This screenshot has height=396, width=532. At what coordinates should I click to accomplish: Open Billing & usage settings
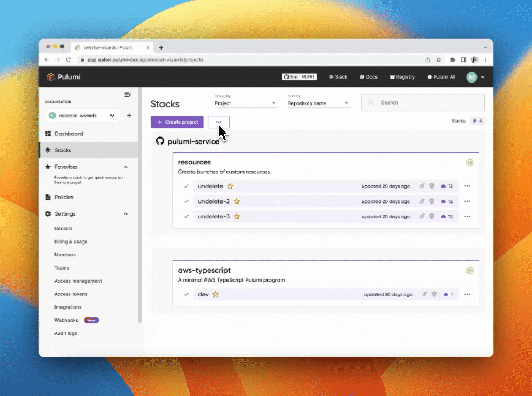coord(70,241)
